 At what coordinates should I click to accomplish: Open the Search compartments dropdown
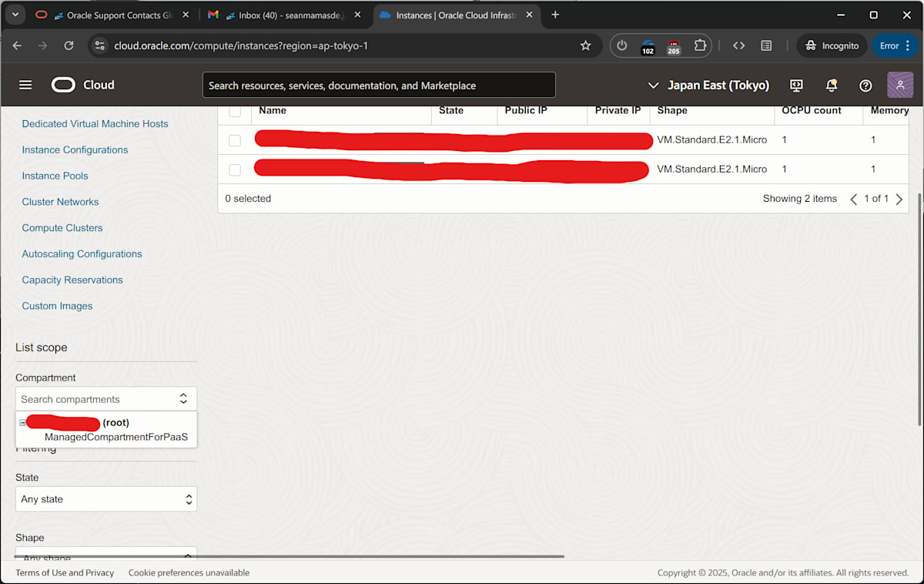pyautogui.click(x=106, y=399)
